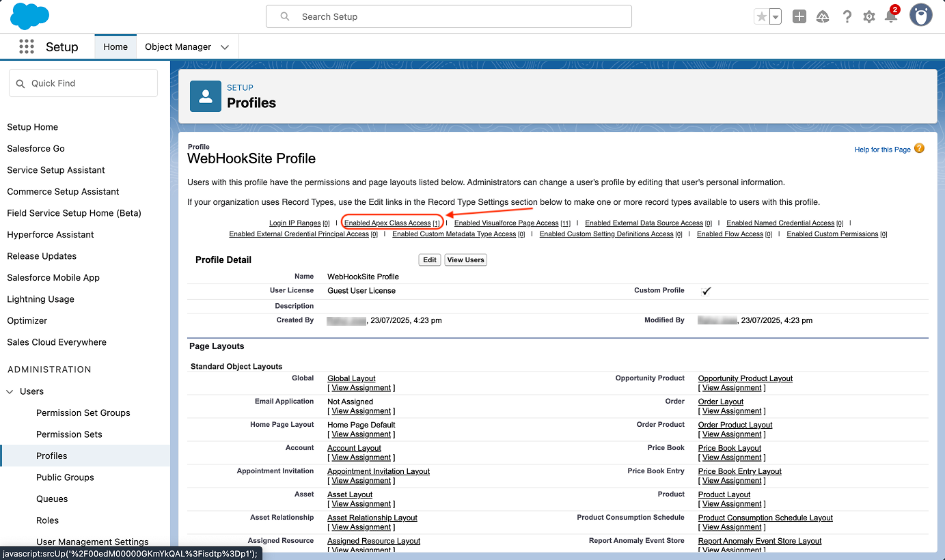Click the View Users button
The height and width of the screenshot is (560, 945).
click(465, 260)
